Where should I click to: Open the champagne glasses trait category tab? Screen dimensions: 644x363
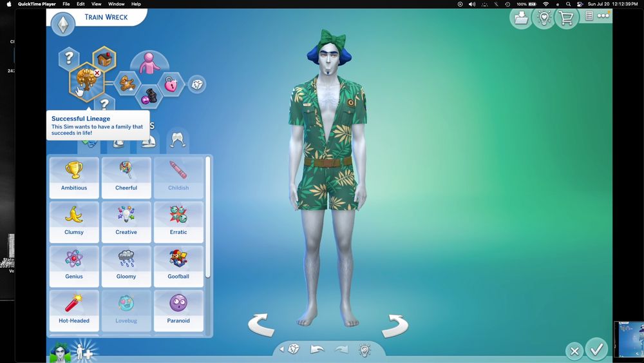[178, 140]
